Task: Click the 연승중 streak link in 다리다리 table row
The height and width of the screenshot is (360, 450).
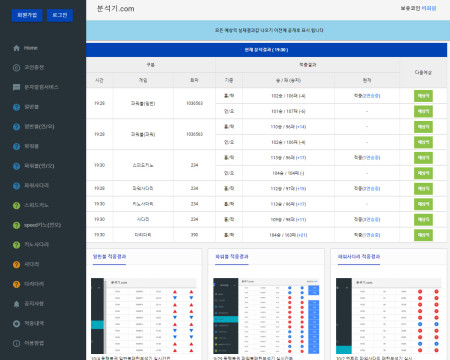Action: (371, 235)
